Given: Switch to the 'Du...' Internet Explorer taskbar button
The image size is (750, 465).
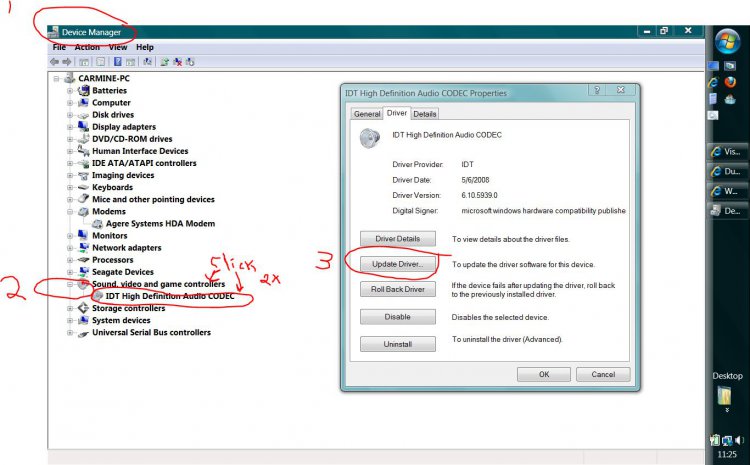Looking at the screenshot, I should pyautogui.click(x=726, y=171).
